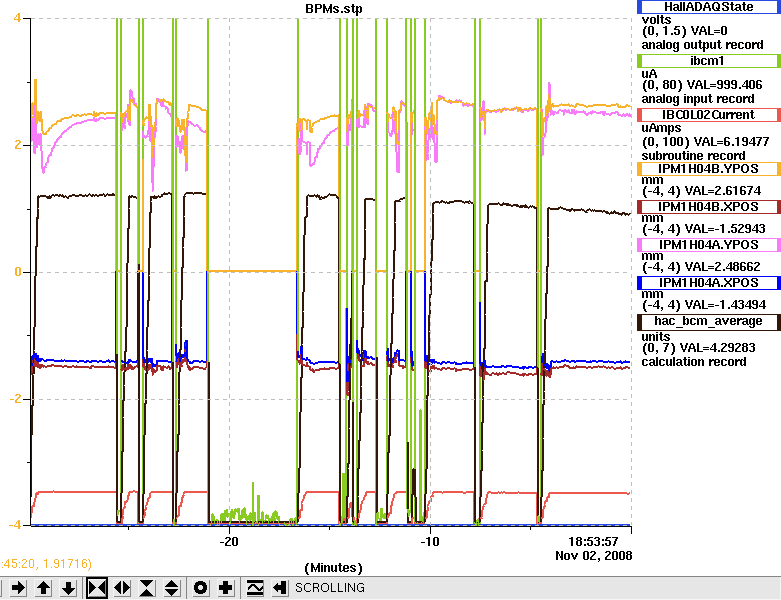Select the HallADAQState curve in legend

pyautogui.click(x=708, y=7)
